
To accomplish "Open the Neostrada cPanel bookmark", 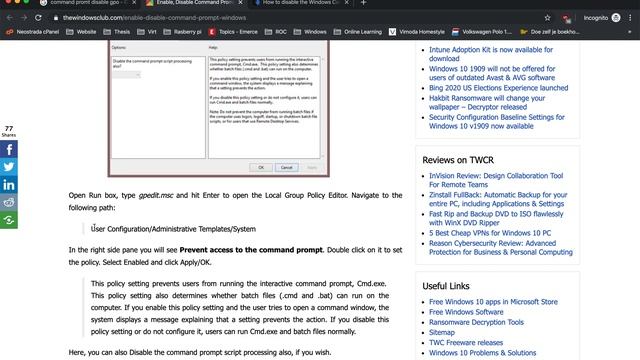I will click(x=33, y=32).
